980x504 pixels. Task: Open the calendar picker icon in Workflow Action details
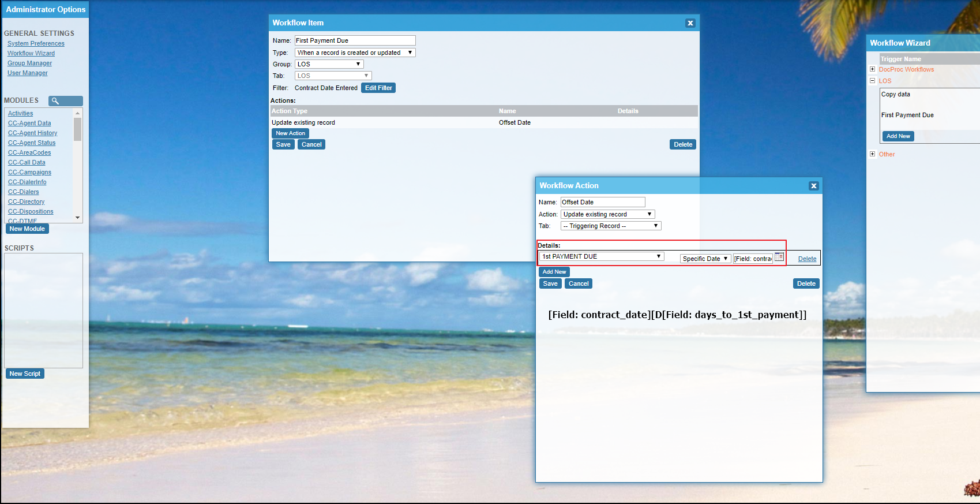779,257
